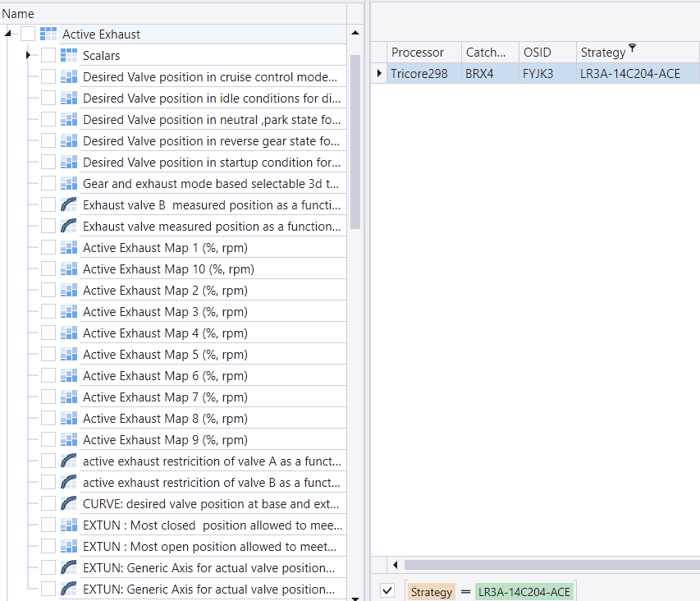Click table icon for Gear and exhaust mode table
The width and height of the screenshot is (700, 601).
[69, 184]
